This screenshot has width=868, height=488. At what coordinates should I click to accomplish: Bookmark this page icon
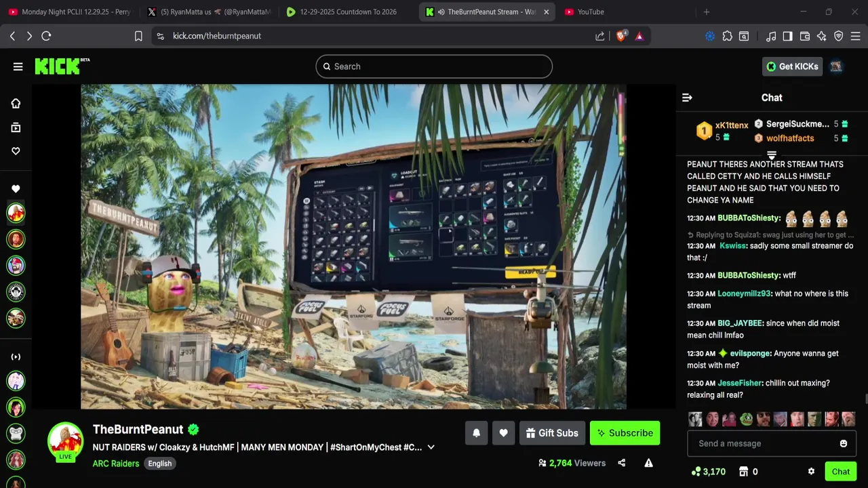tap(138, 36)
